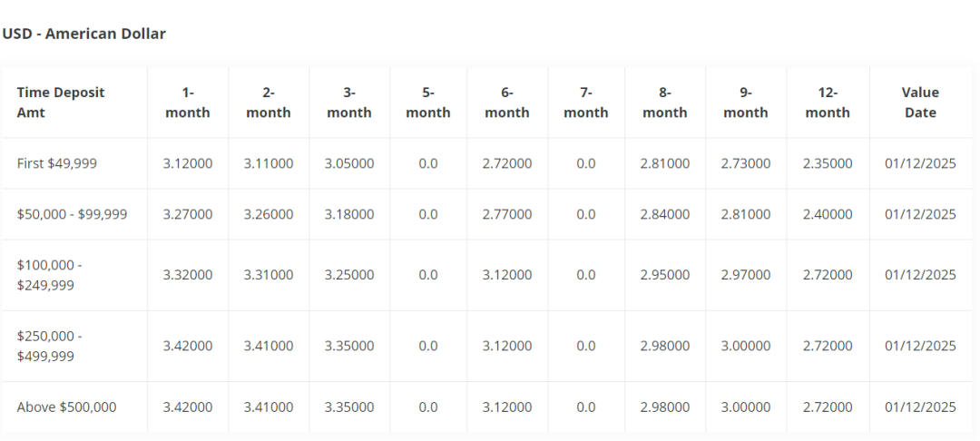Click the "$50,000 - $99,999" row label
Image resolution: width=980 pixels, height=441 pixels.
pos(73,214)
